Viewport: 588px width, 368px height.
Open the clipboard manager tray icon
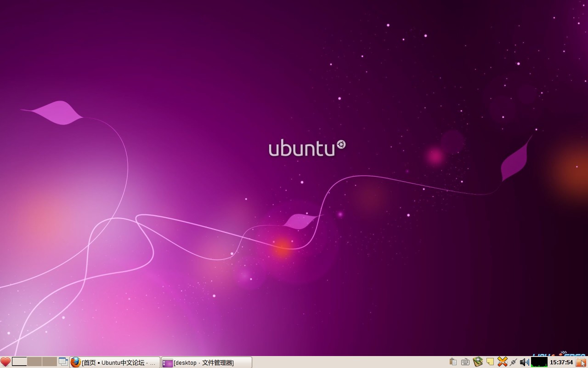click(x=453, y=362)
